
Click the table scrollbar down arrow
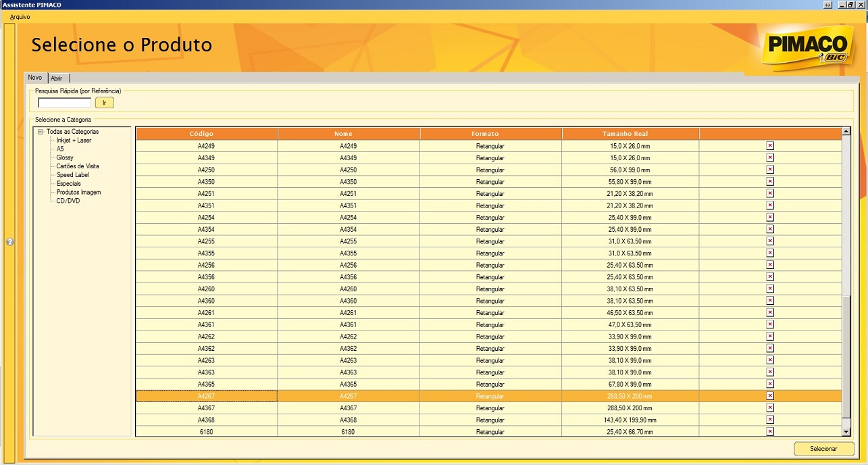point(846,431)
